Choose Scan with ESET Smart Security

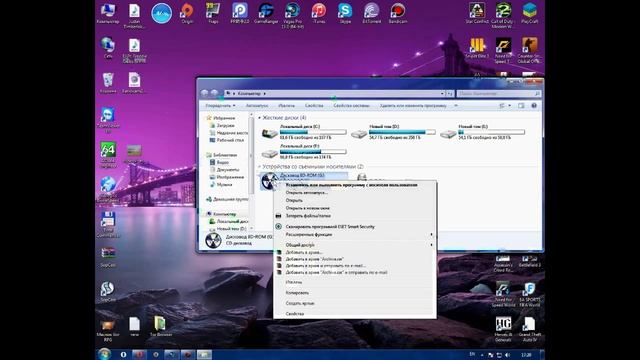[x=354, y=227]
